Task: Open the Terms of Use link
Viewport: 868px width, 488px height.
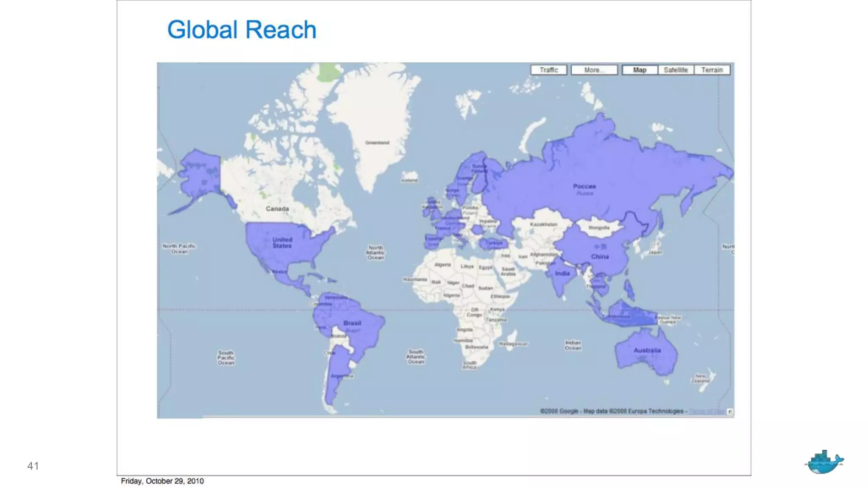Action: click(x=707, y=411)
